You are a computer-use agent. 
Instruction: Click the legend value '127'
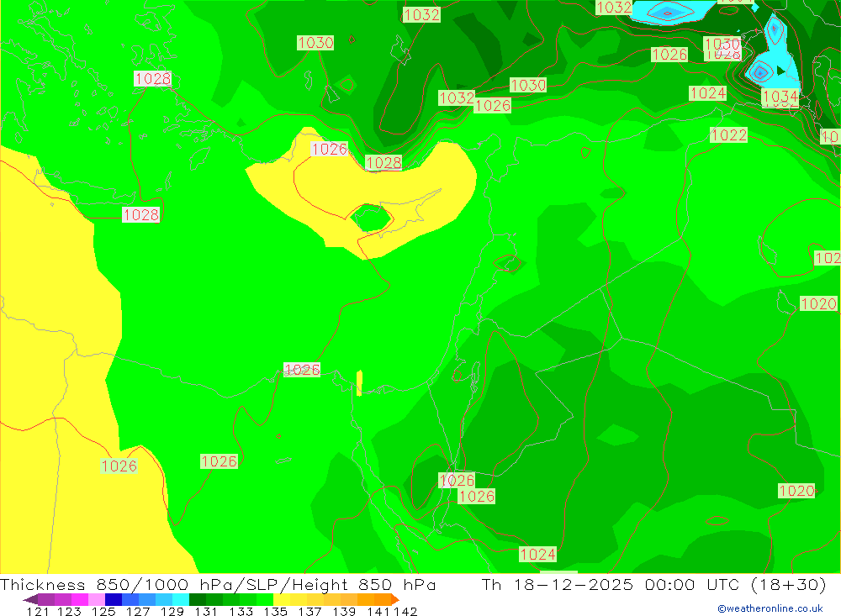138,611
